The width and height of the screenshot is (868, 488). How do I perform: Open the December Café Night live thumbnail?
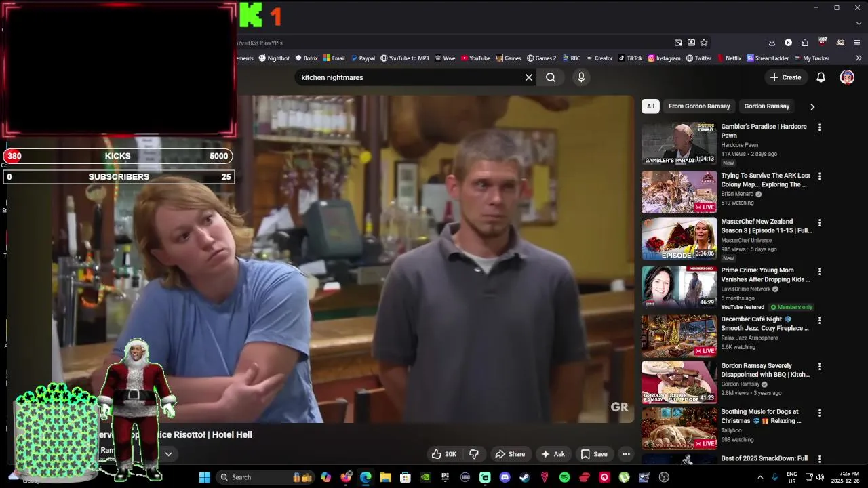click(679, 335)
